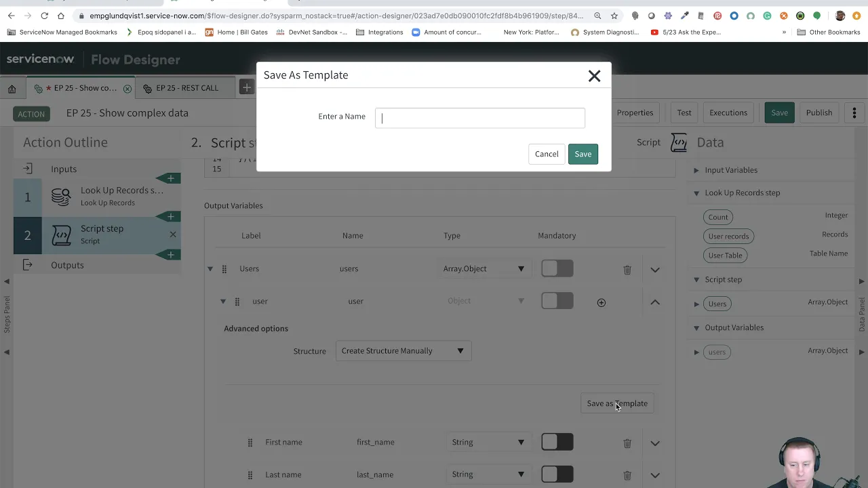
Task: Click the Cancel button in the dialog
Action: pos(547,154)
